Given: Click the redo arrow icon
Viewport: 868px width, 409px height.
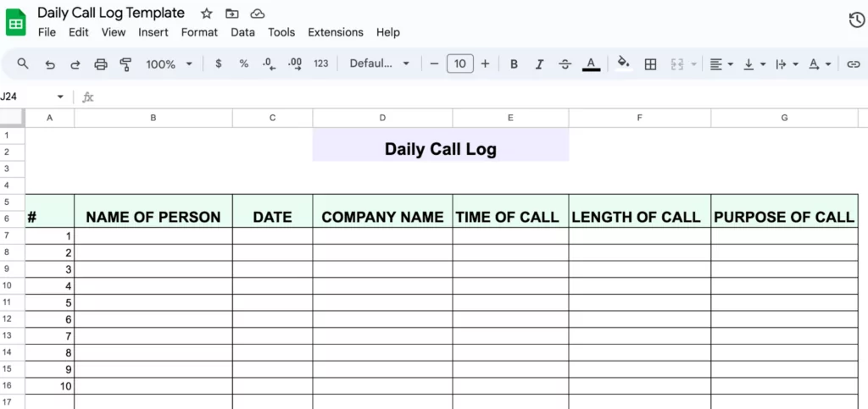Looking at the screenshot, I should [x=75, y=64].
